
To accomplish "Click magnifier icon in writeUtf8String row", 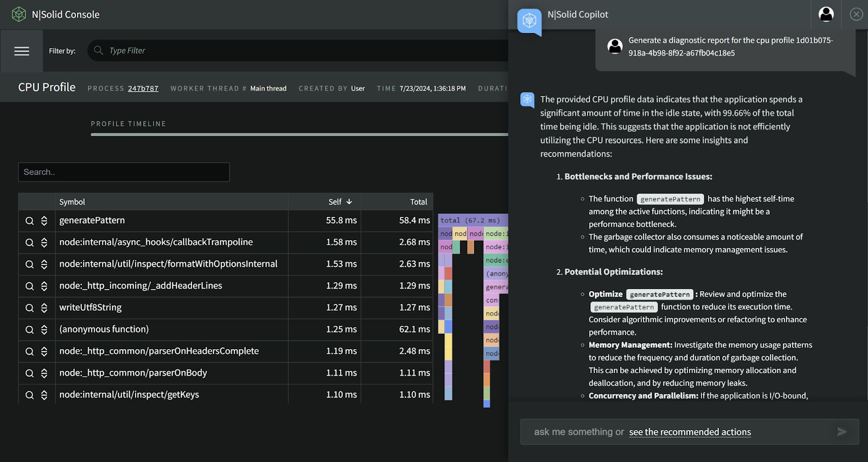I will tap(29, 307).
